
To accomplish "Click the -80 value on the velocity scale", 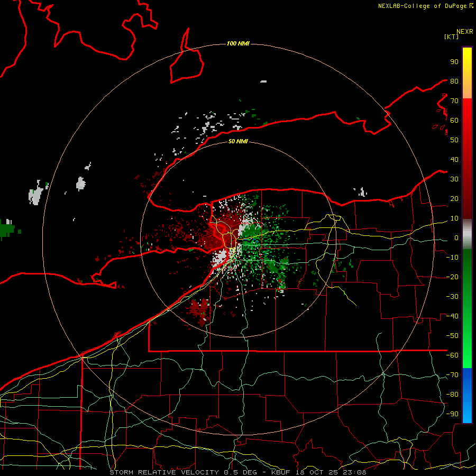I will click(452, 395).
